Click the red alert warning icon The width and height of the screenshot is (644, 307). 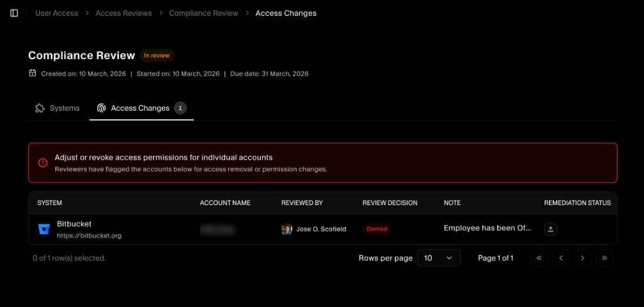point(43,163)
